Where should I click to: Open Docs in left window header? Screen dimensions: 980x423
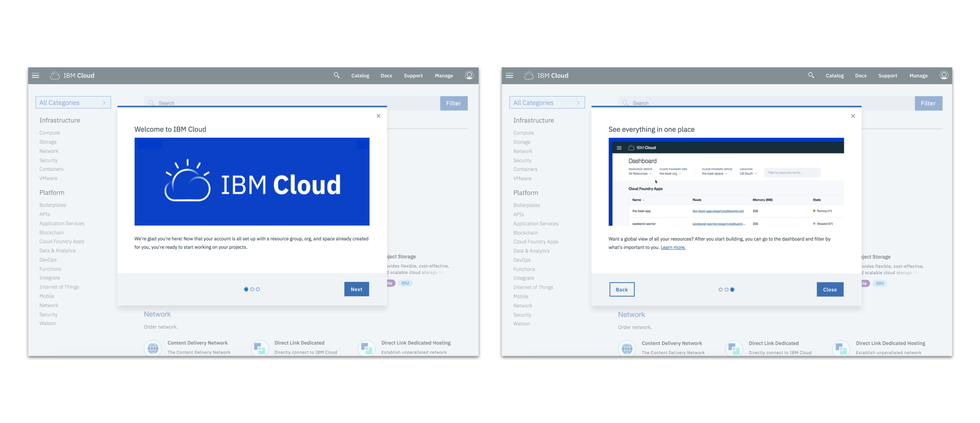pyautogui.click(x=386, y=76)
